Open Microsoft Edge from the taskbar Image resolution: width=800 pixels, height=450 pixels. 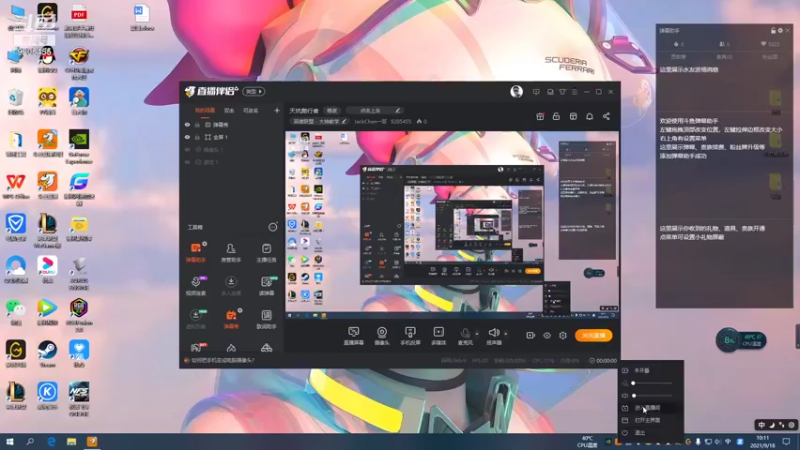(51, 442)
